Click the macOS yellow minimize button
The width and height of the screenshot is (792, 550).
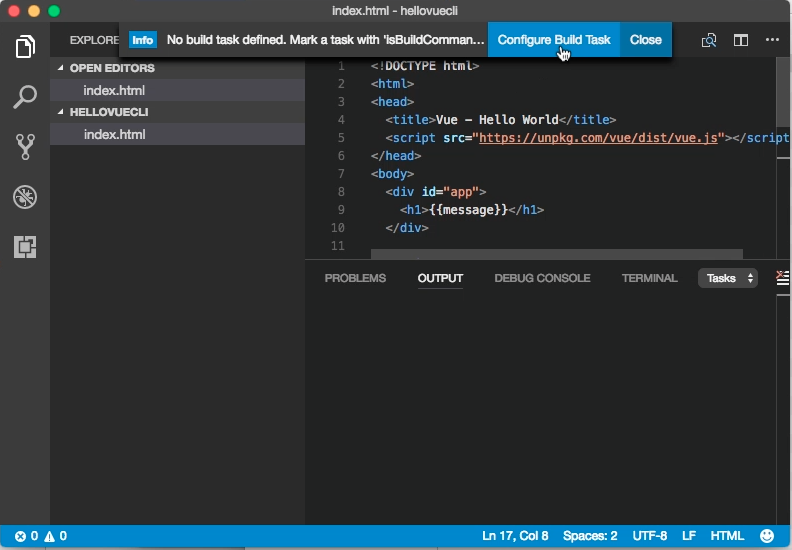(x=33, y=11)
